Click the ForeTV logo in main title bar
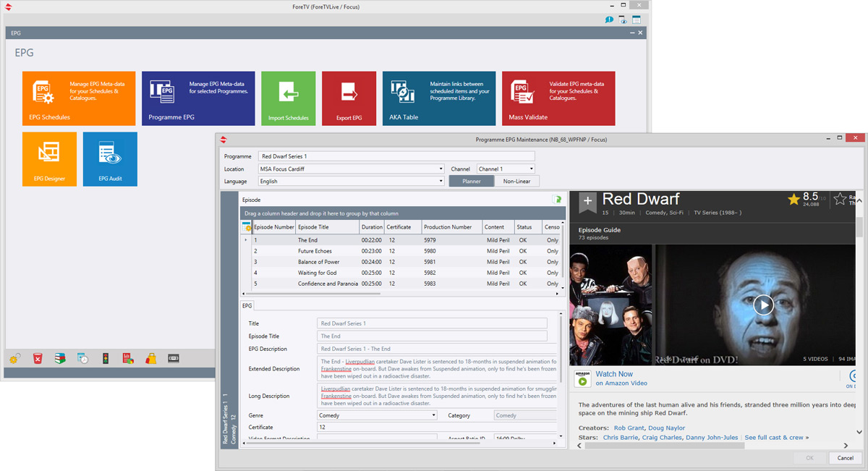The width and height of the screenshot is (868, 471). coord(9,7)
